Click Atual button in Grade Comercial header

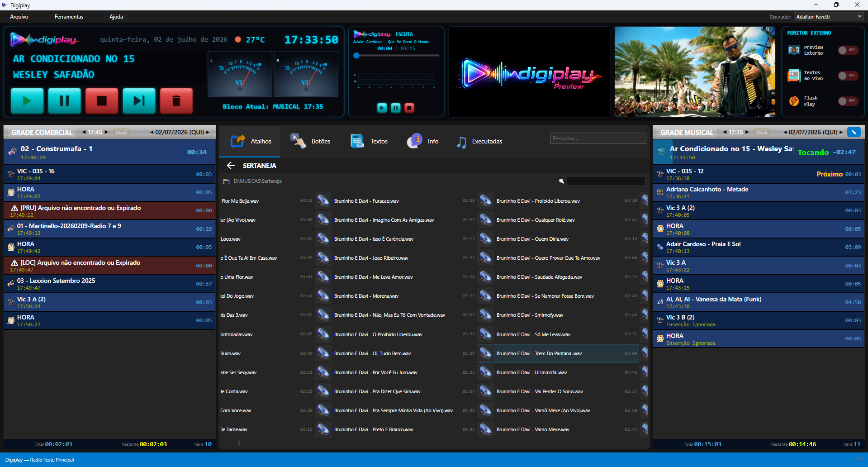click(x=121, y=132)
